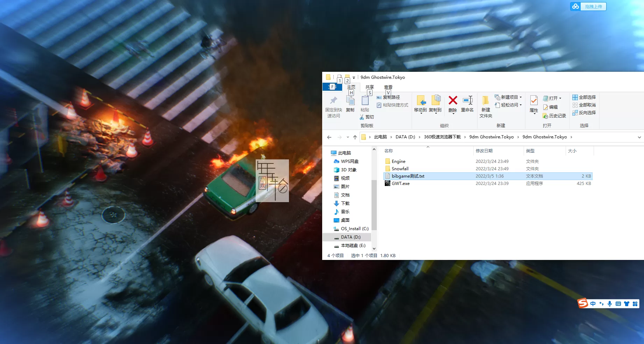Image resolution: width=644 pixels, height=344 pixels.
Task: Switch to the Share (共享) ribbon tab
Action: click(369, 87)
